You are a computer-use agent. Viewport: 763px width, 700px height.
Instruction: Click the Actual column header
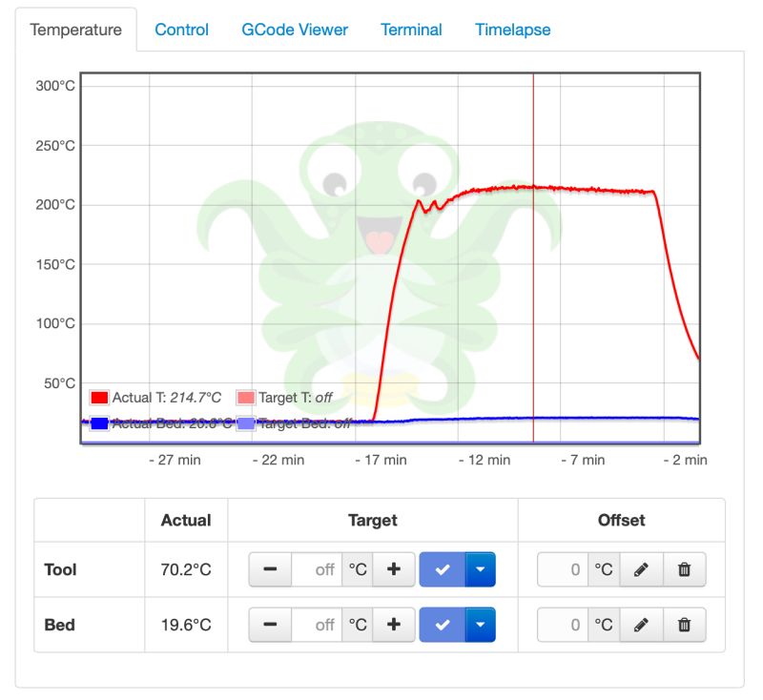(186, 520)
